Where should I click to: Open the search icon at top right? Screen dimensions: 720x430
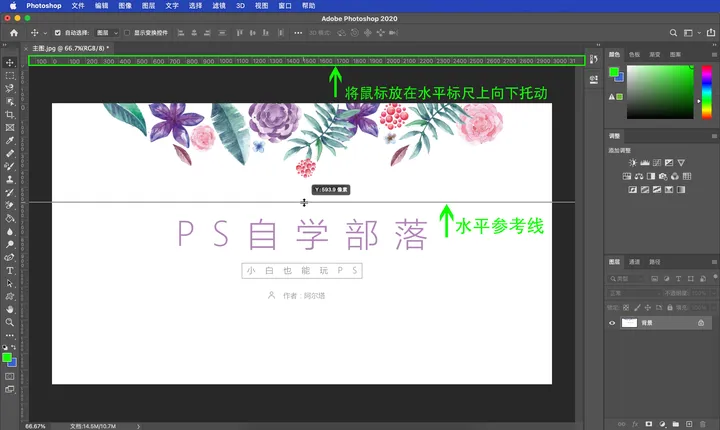(x=673, y=33)
